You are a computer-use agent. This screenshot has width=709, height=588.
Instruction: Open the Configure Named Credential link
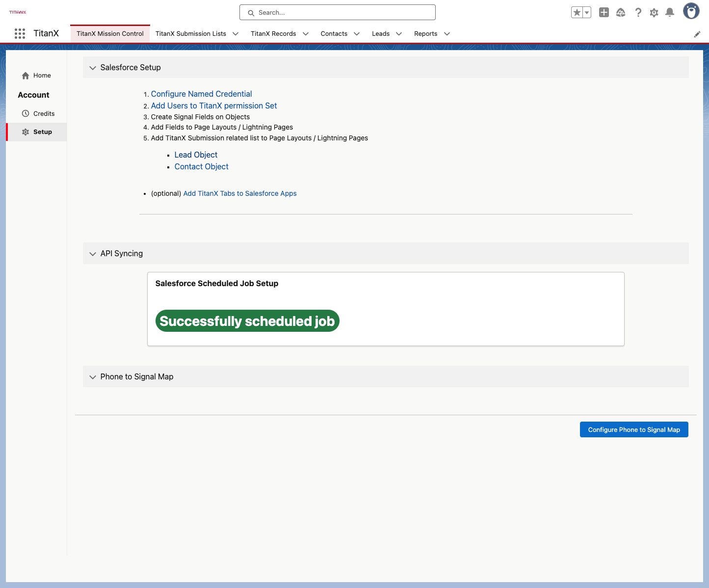[x=201, y=94]
